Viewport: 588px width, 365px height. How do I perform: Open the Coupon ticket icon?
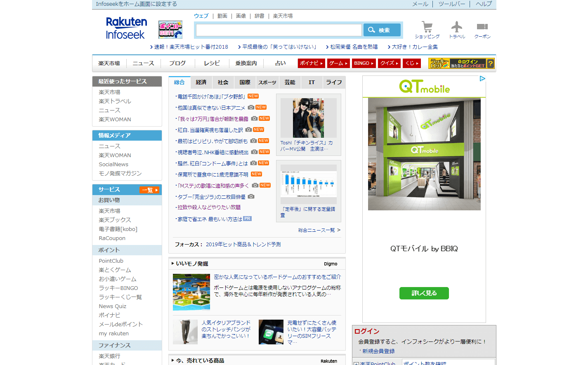pyautogui.click(x=482, y=27)
